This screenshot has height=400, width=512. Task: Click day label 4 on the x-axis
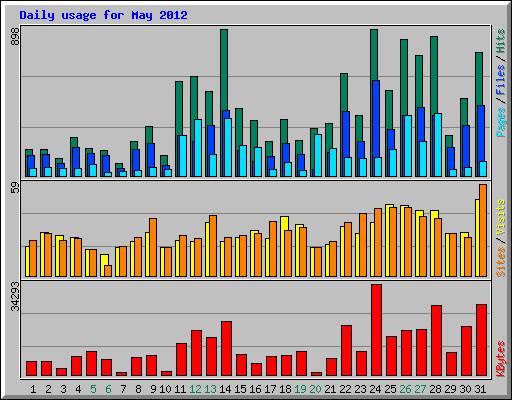point(78,389)
